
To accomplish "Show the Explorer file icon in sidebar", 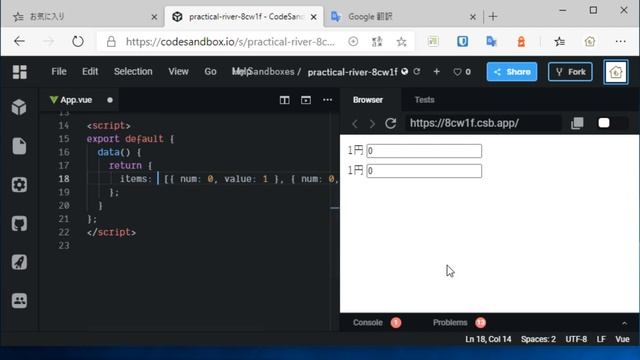I will pyautogui.click(x=19, y=146).
